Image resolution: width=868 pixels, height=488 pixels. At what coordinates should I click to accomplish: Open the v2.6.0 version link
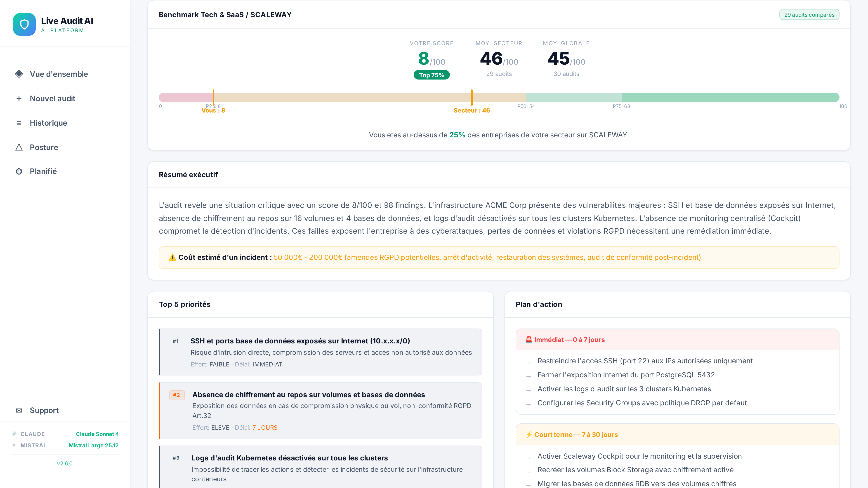point(65,463)
